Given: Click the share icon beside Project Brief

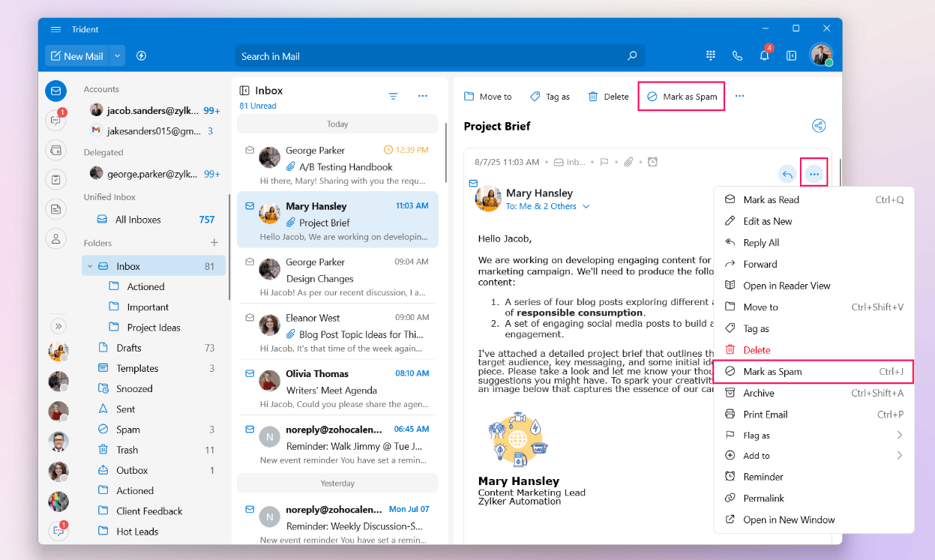Looking at the screenshot, I should [819, 126].
